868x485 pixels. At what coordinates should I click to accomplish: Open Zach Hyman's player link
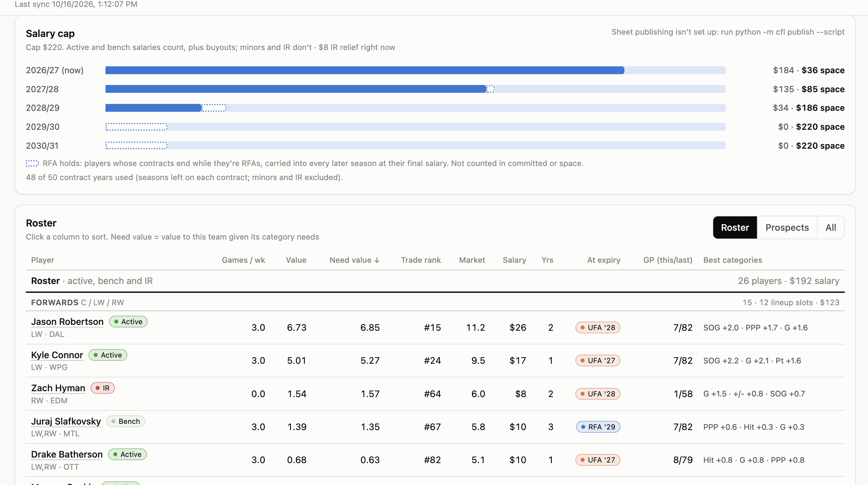[x=58, y=388]
